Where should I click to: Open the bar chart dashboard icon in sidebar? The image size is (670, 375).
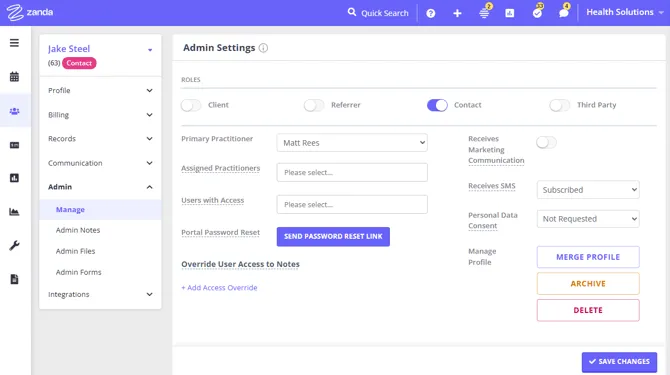coord(15,178)
